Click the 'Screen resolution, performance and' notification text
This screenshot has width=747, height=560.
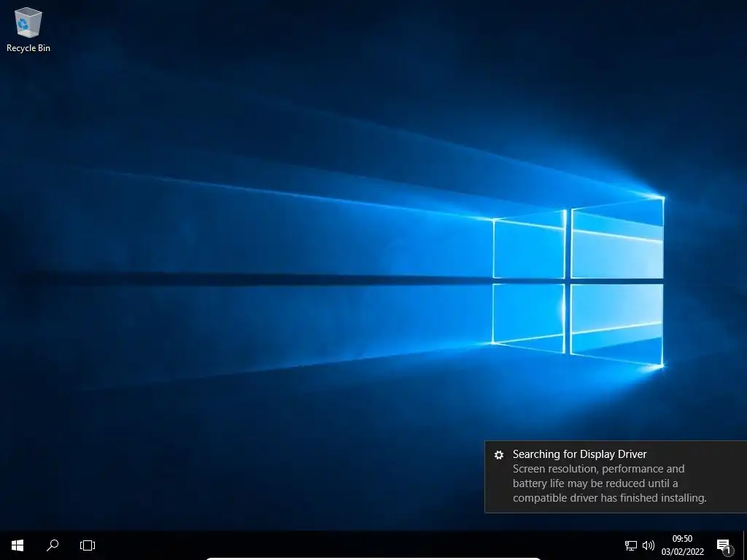tap(598, 469)
